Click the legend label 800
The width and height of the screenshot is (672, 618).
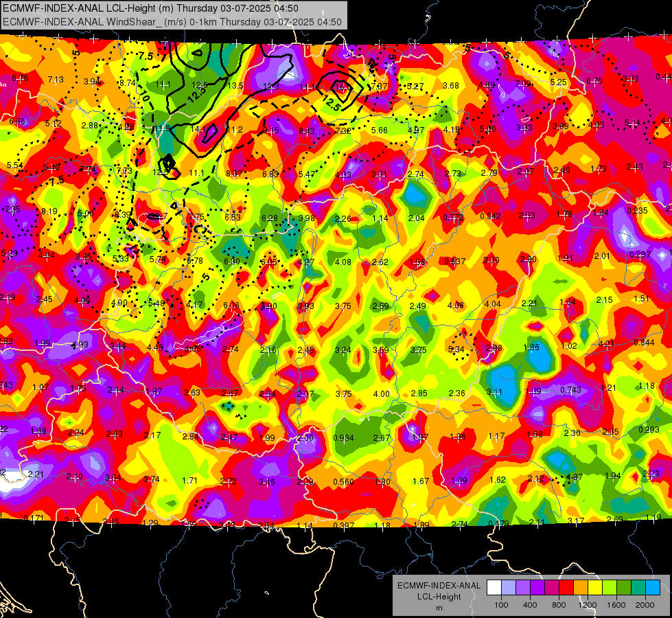559,605
